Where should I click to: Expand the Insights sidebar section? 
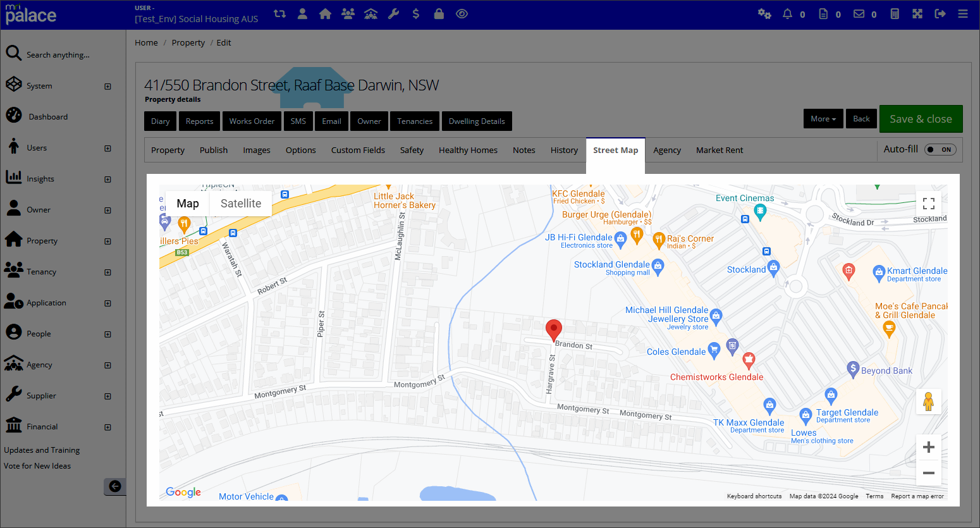(107, 180)
